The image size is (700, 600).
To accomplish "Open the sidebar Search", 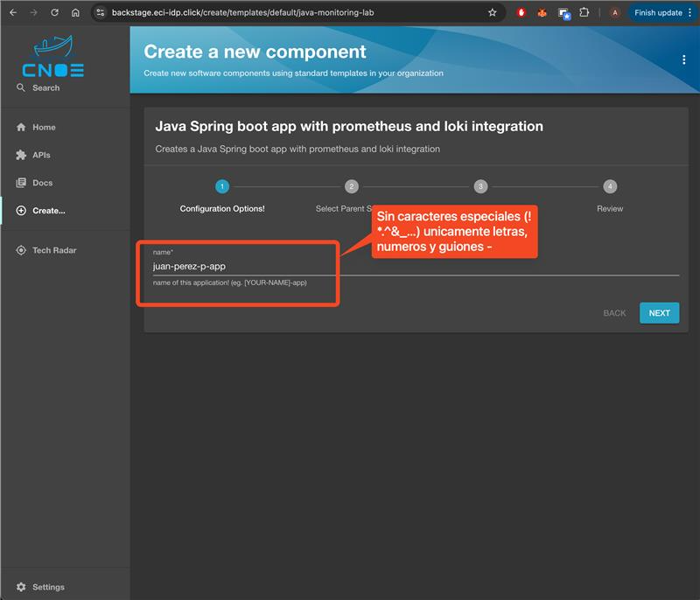I will pyautogui.click(x=45, y=87).
